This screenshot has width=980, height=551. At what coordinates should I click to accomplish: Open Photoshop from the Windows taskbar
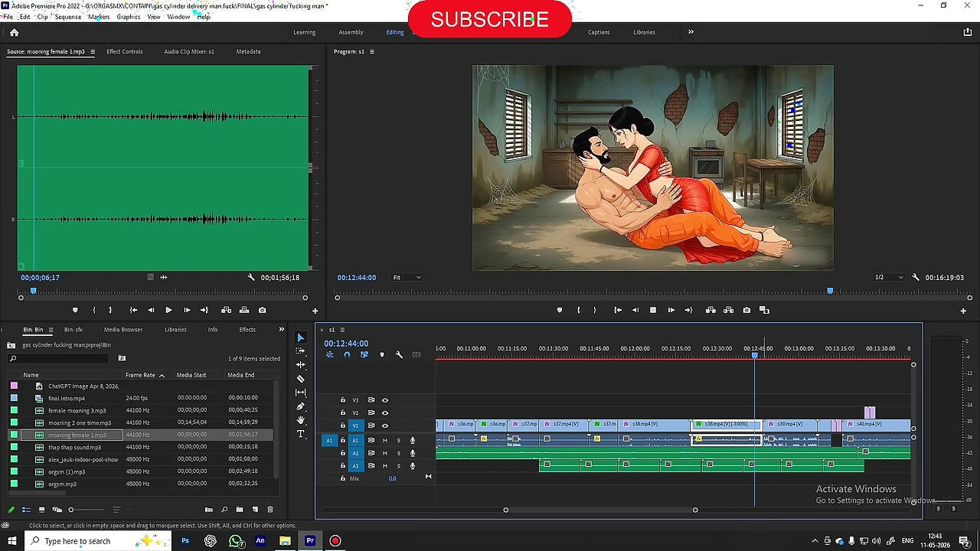(185, 541)
